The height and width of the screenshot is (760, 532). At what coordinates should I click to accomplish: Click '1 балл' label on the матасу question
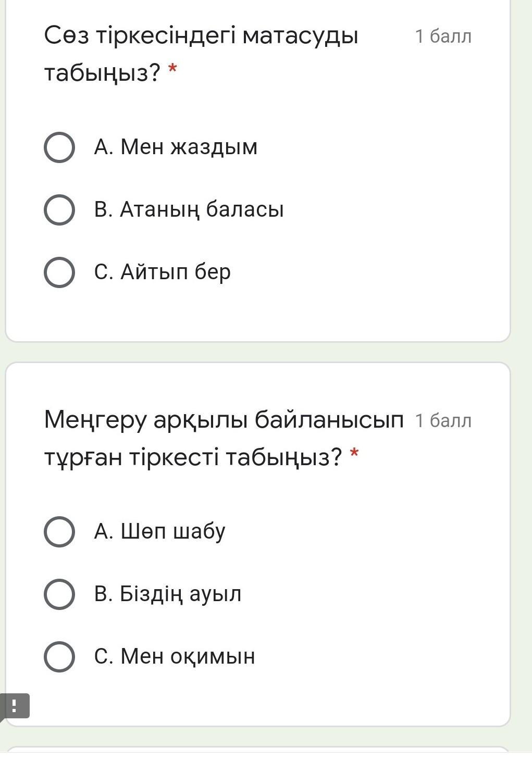pos(443,36)
